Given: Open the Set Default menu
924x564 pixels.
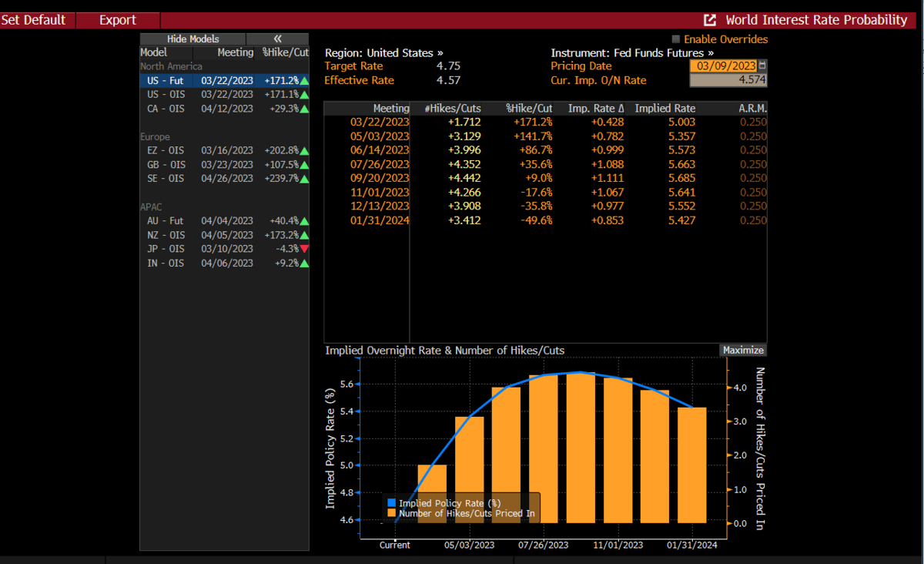Looking at the screenshot, I should pyautogui.click(x=33, y=20).
